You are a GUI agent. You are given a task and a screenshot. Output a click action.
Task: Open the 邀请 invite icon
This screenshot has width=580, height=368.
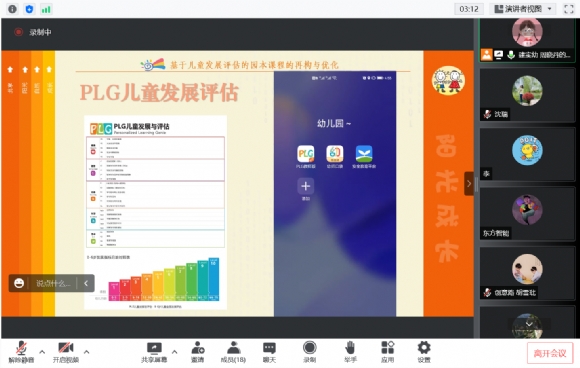tap(198, 352)
